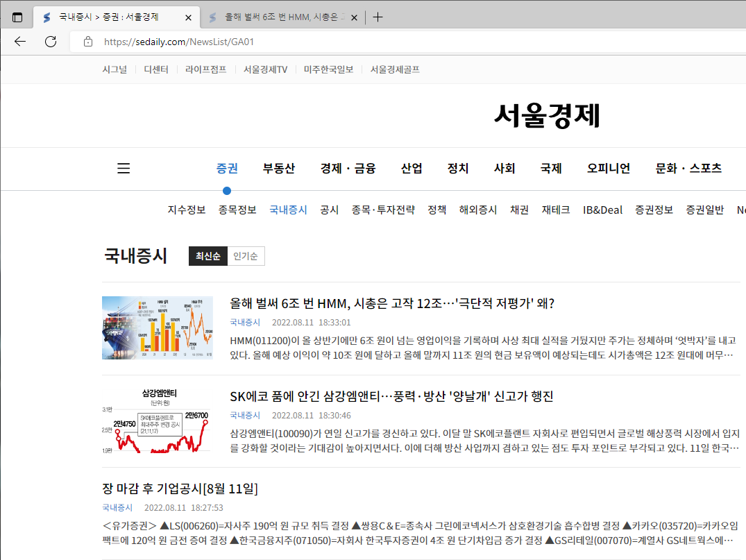Open 공시 submenu
Image resolution: width=746 pixels, height=560 pixels.
(x=329, y=210)
